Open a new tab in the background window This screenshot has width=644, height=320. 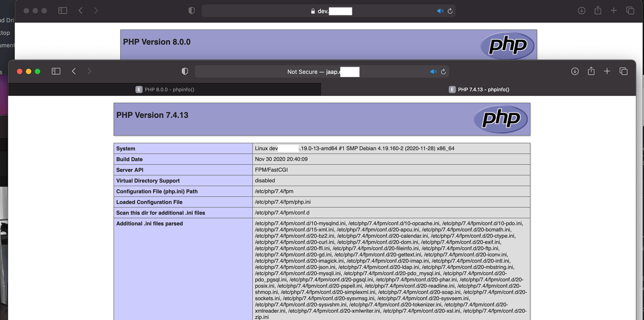[x=614, y=10]
